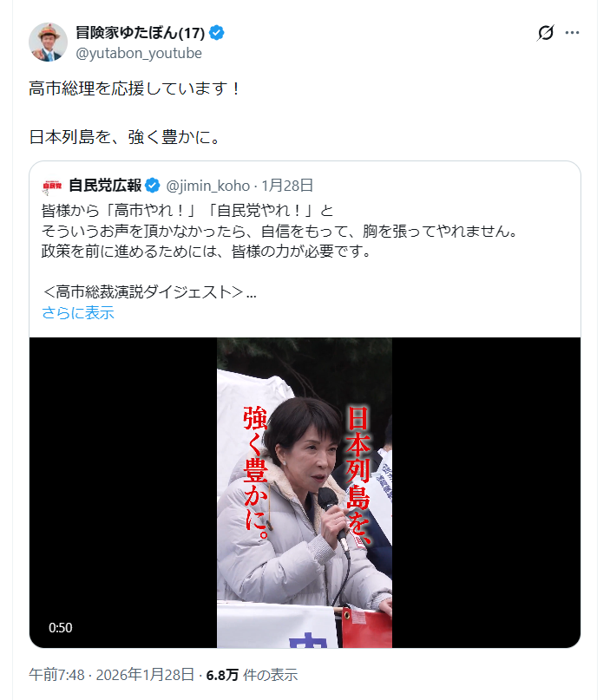The width and height of the screenshot is (610, 700).
Task: Click the 自民党広報 small account logo
Action: (52, 186)
